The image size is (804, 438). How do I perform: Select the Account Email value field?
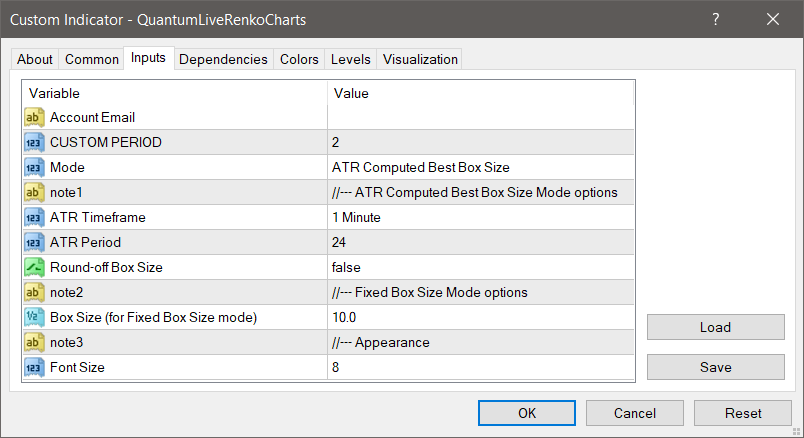pyautogui.click(x=480, y=117)
